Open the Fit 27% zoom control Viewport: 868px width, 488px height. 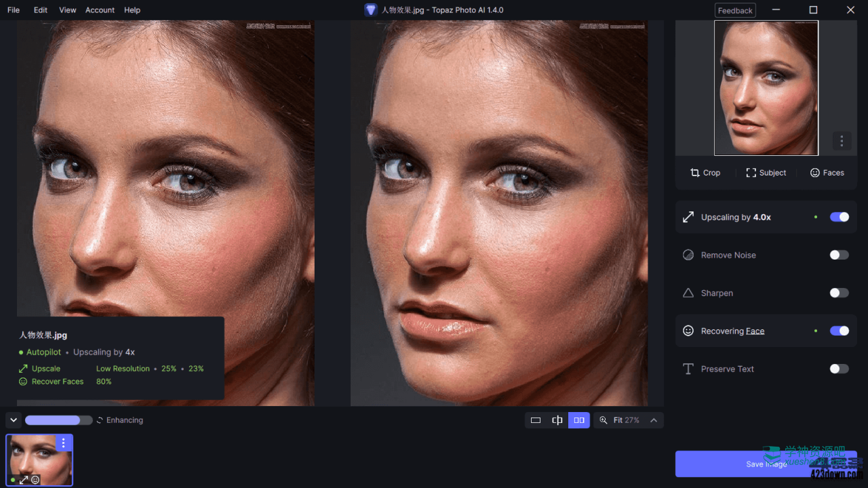point(620,420)
